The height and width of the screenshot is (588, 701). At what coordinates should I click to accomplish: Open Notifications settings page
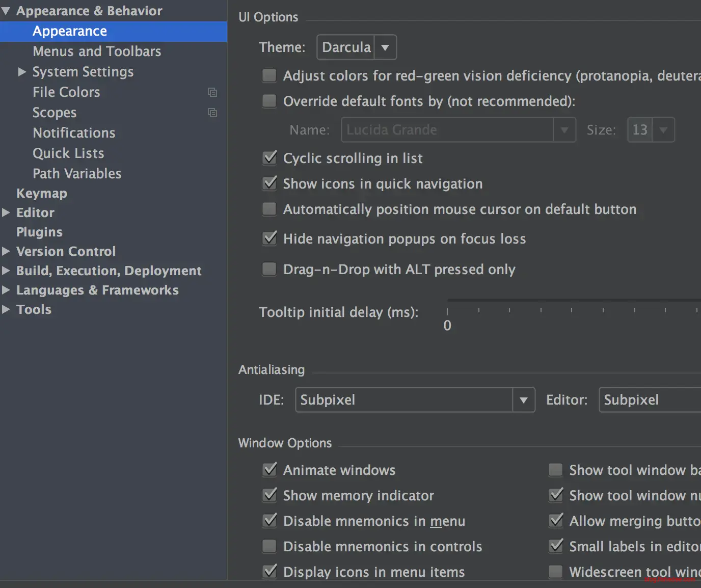[74, 133]
